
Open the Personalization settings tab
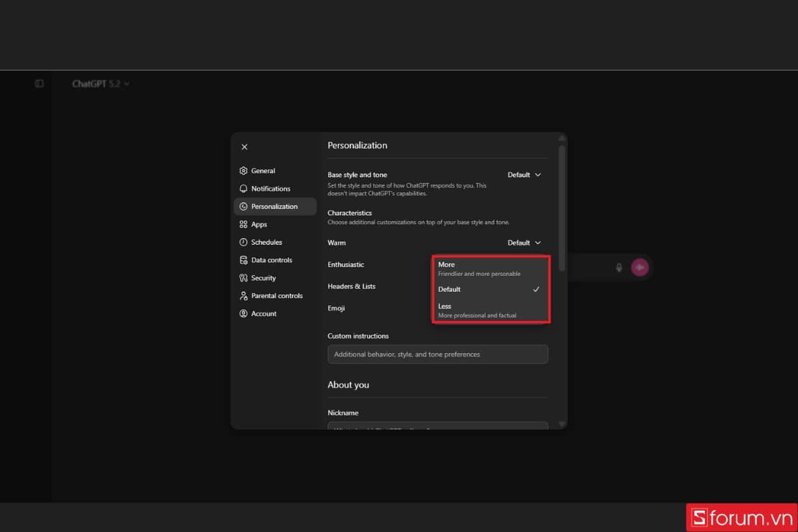pyautogui.click(x=275, y=207)
